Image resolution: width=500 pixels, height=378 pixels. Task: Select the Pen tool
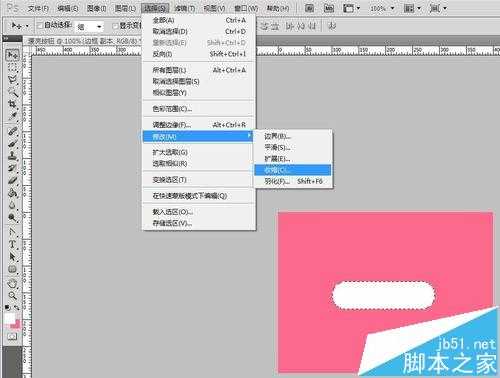pos(12,232)
